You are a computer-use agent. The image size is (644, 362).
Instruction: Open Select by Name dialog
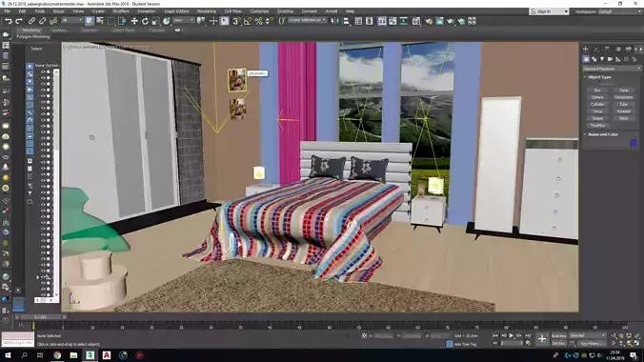(x=100, y=21)
